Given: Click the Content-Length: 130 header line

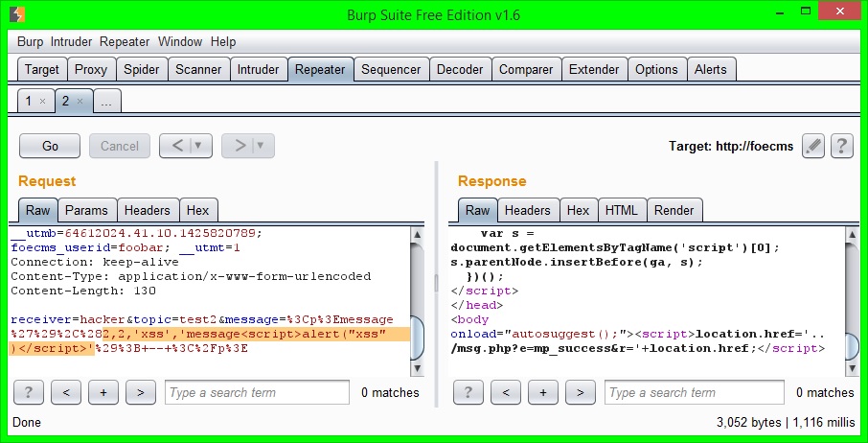Looking at the screenshot, I should pos(83,291).
